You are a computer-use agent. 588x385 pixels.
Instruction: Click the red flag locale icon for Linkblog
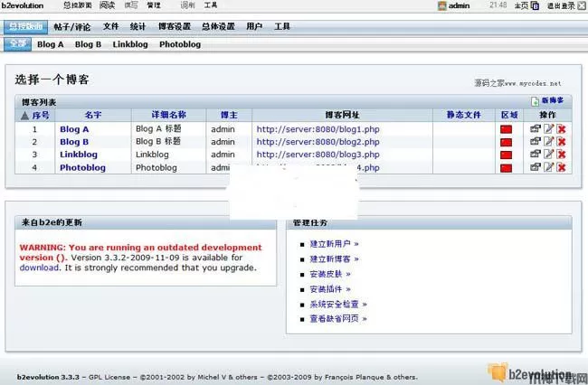click(x=506, y=155)
